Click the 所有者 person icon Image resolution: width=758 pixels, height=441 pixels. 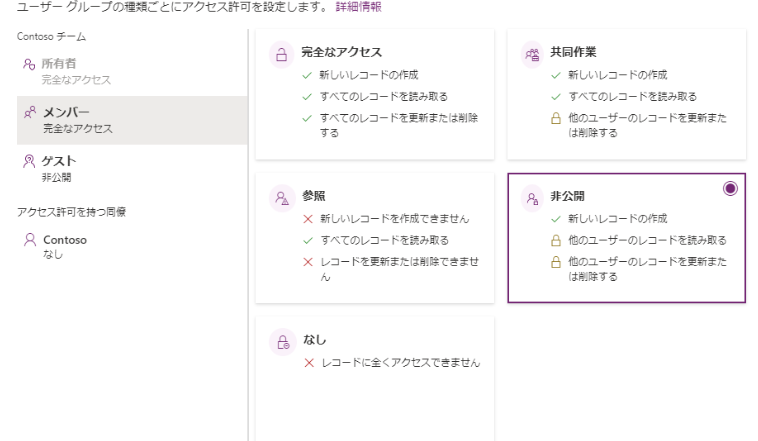coord(29,64)
